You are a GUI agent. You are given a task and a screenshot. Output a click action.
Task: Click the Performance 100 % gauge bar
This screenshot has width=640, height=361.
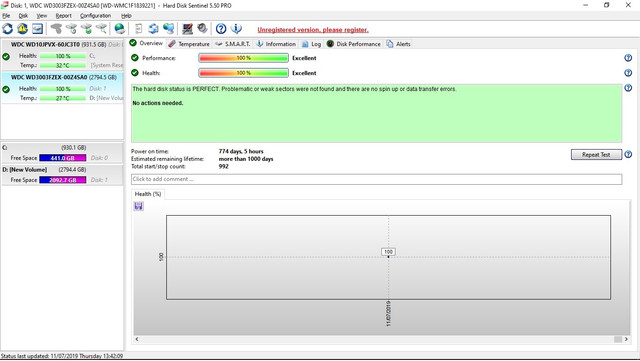tap(243, 58)
